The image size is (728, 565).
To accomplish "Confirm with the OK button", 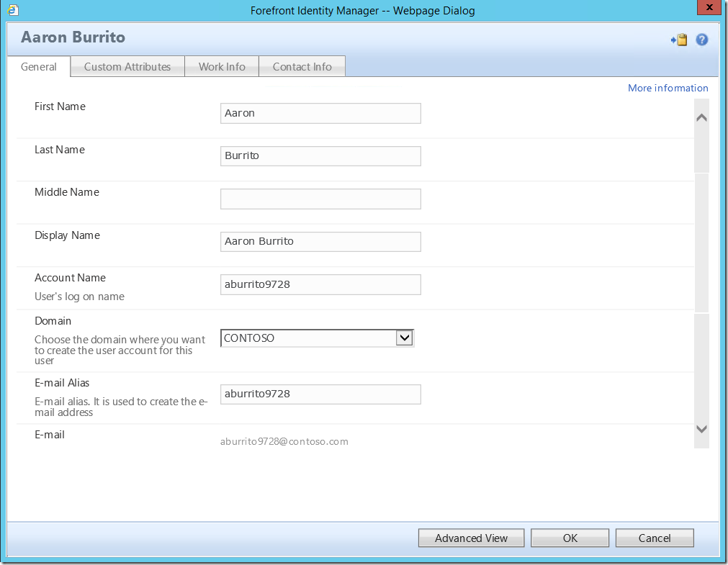I will pos(570,538).
